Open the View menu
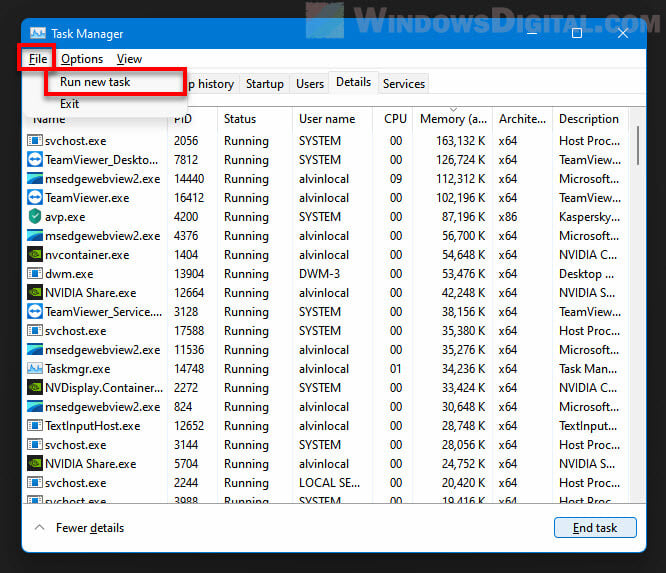Image resolution: width=666 pixels, height=573 pixels. [129, 59]
